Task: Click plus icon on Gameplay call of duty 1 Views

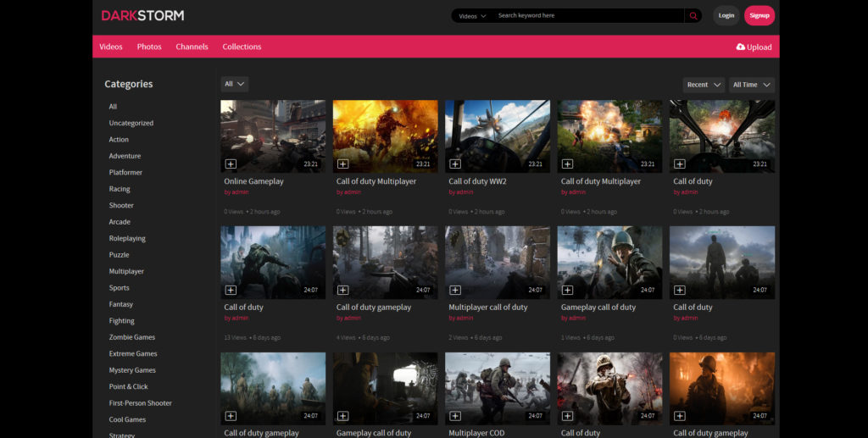Action: (567, 290)
